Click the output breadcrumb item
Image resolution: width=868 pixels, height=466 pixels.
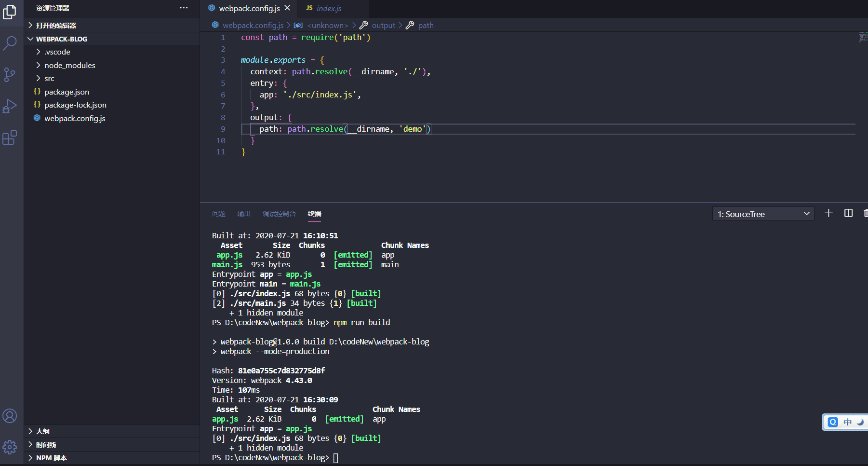click(x=383, y=25)
